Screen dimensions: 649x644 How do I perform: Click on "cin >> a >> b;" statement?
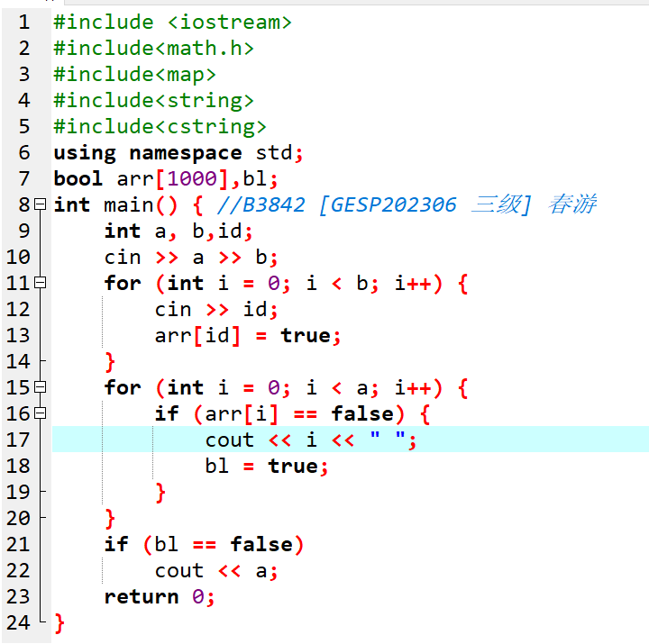(191, 257)
